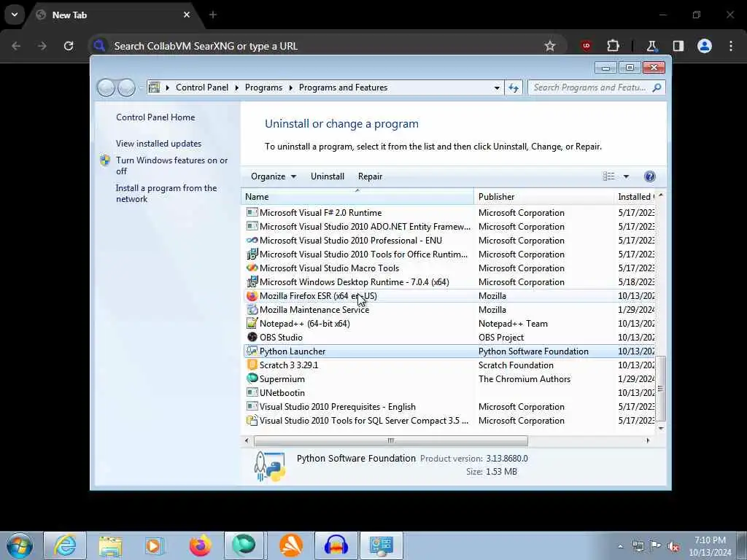Click the Supermium list icon
This screenshot has height=560, width=747.
[252, 378]
